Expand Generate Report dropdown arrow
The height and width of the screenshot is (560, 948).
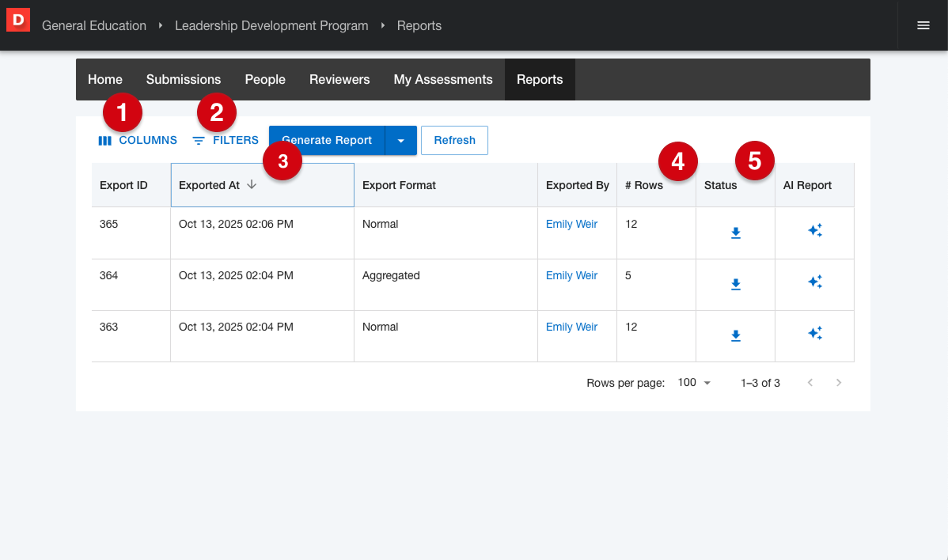(x=401, y=140)
